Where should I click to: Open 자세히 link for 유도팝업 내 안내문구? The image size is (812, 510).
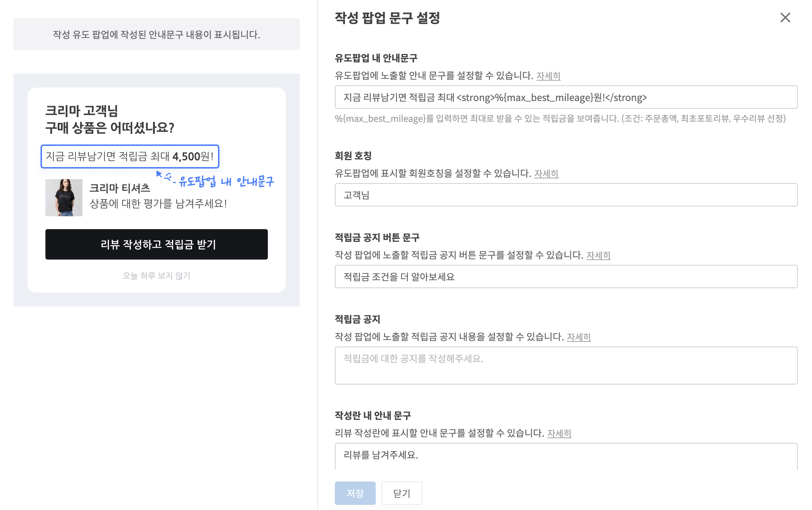pos(548,76)
